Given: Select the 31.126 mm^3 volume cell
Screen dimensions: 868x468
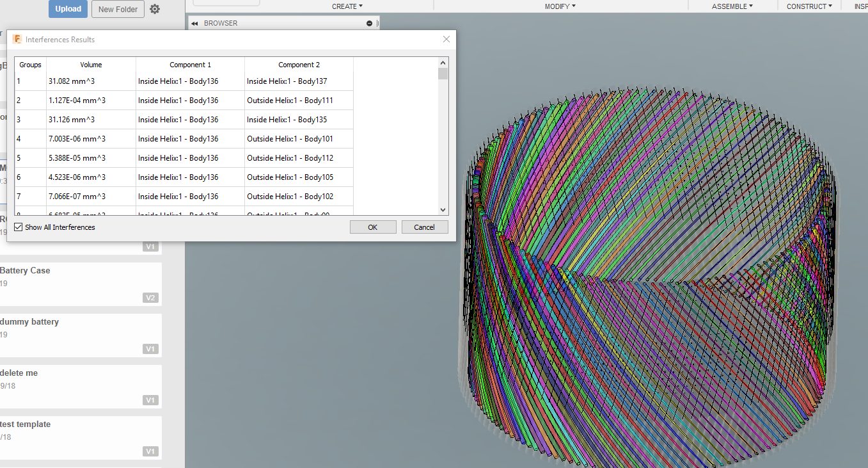Looking at the screenshot, I should (x=91, y=120).
